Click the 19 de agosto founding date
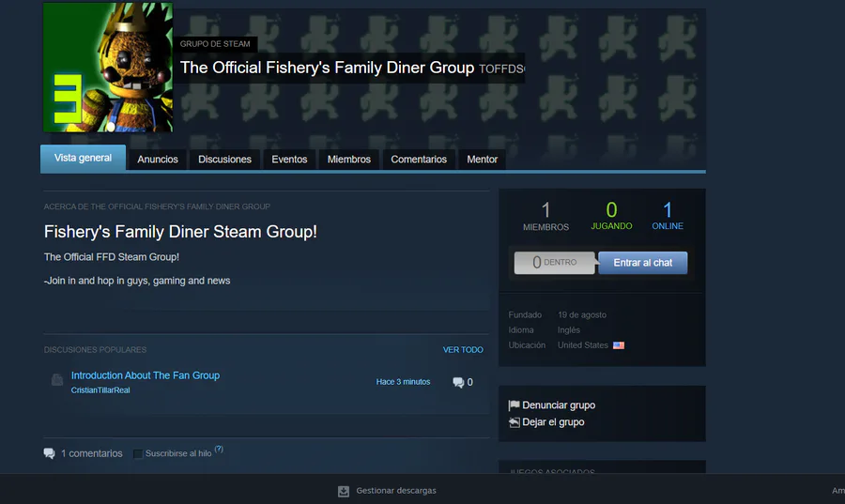Viewport: 845px width, 504px height. coord(582,315)
